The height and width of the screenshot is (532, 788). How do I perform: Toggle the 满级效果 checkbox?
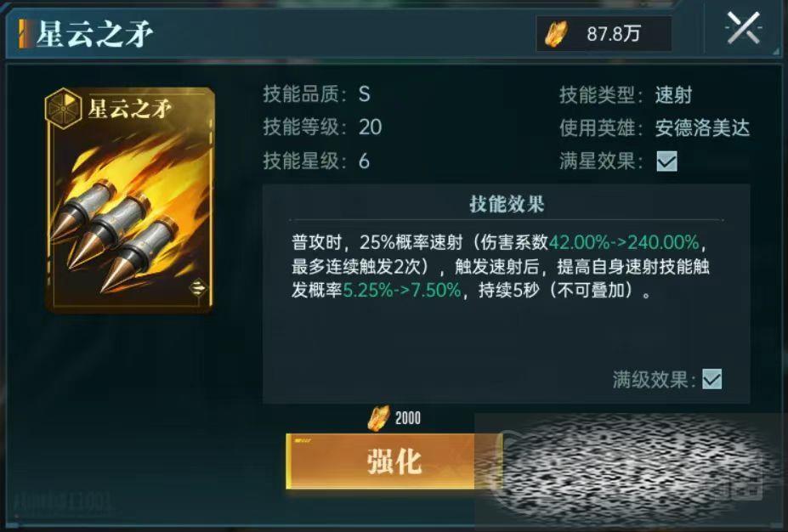coord(711,379)
